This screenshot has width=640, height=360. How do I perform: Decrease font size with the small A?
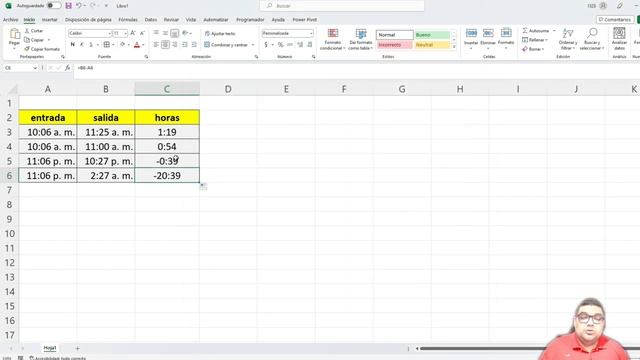pyautogui.click(x=142, y=33)
